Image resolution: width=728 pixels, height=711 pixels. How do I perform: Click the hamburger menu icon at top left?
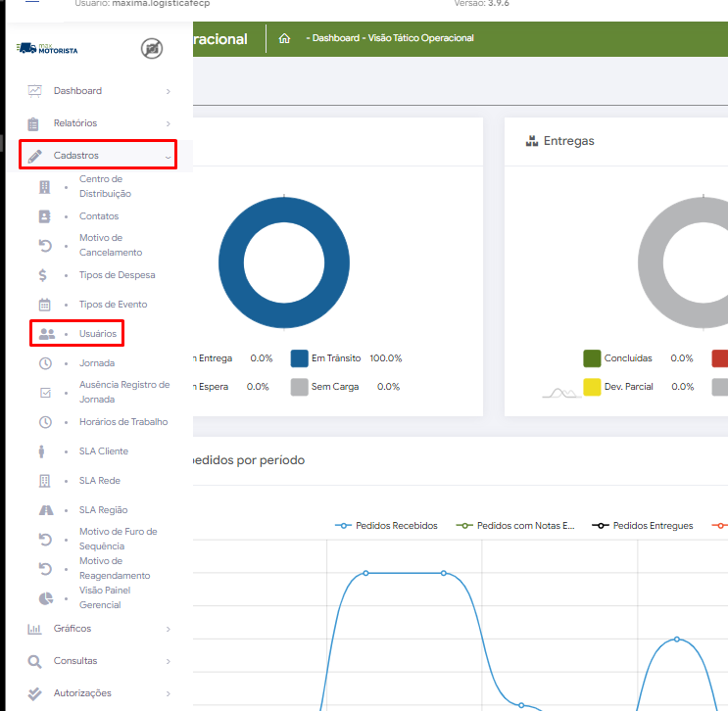tap(32, 4)
